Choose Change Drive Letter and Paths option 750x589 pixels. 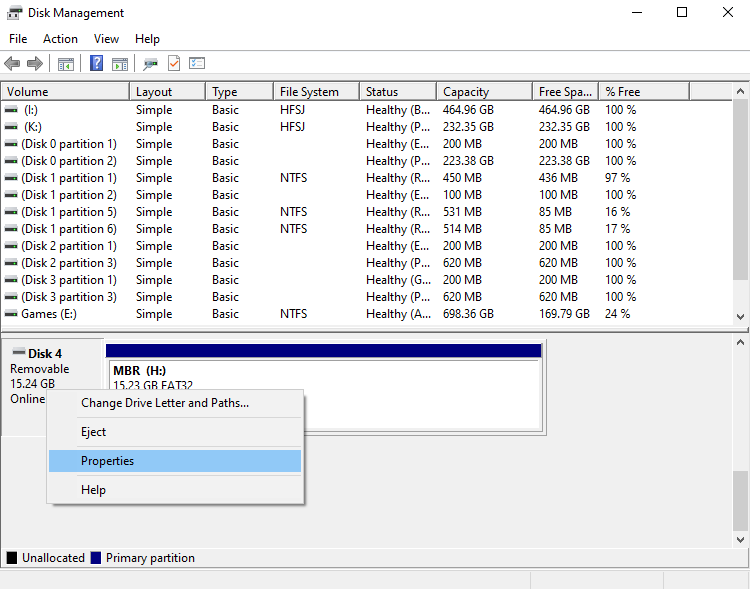pos(165,403)
